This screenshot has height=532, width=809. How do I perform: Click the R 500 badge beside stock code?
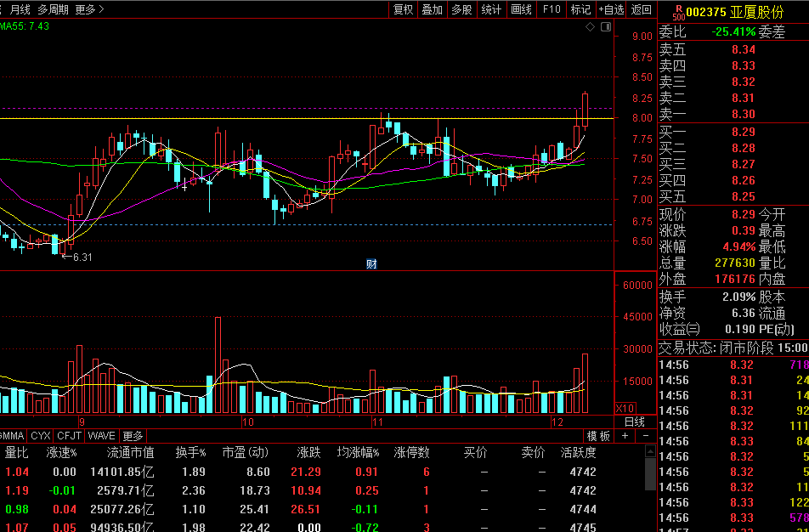[x=677, y=12]
